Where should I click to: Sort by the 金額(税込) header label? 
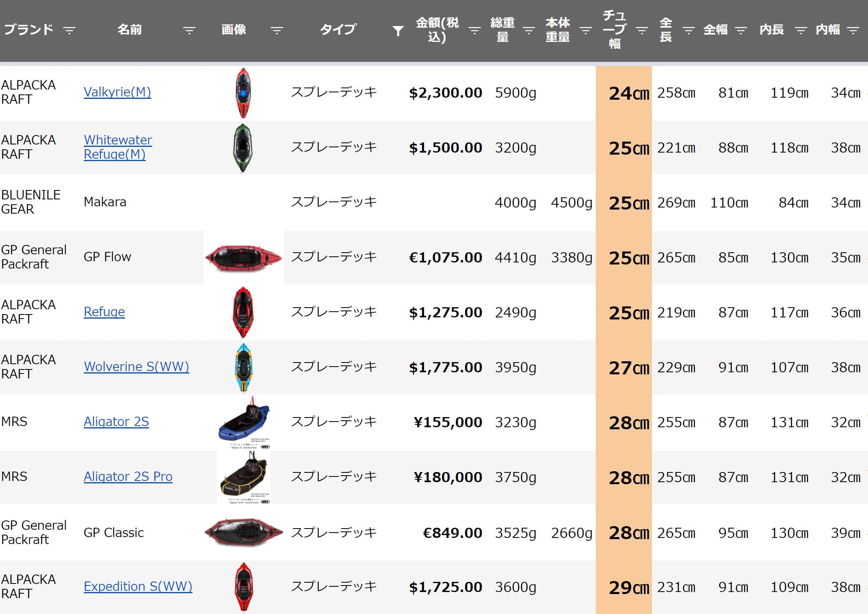(437, 30)
